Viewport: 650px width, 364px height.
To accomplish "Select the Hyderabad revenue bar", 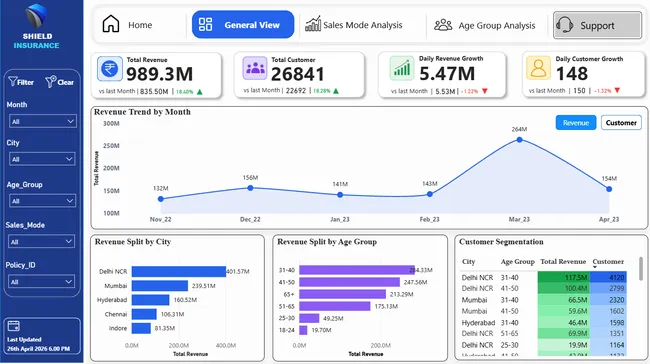I will tap(150, 300).
